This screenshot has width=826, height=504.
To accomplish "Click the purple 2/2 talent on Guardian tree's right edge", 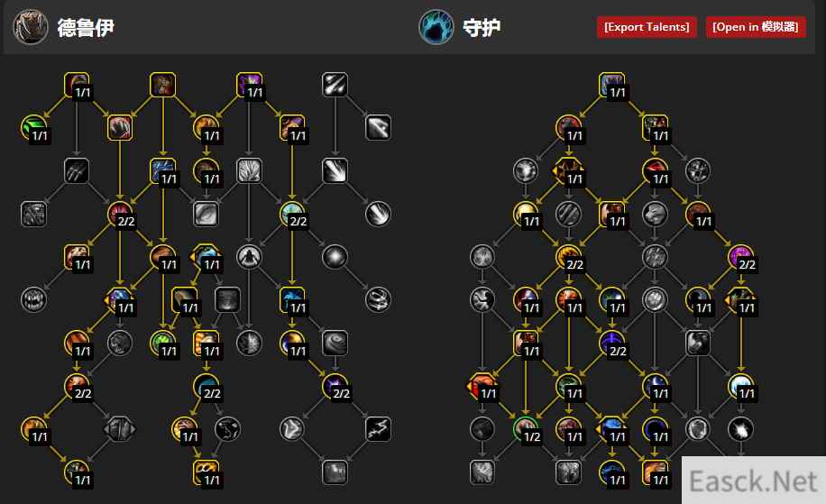I will pyautogui.click(x=741, y=257).
